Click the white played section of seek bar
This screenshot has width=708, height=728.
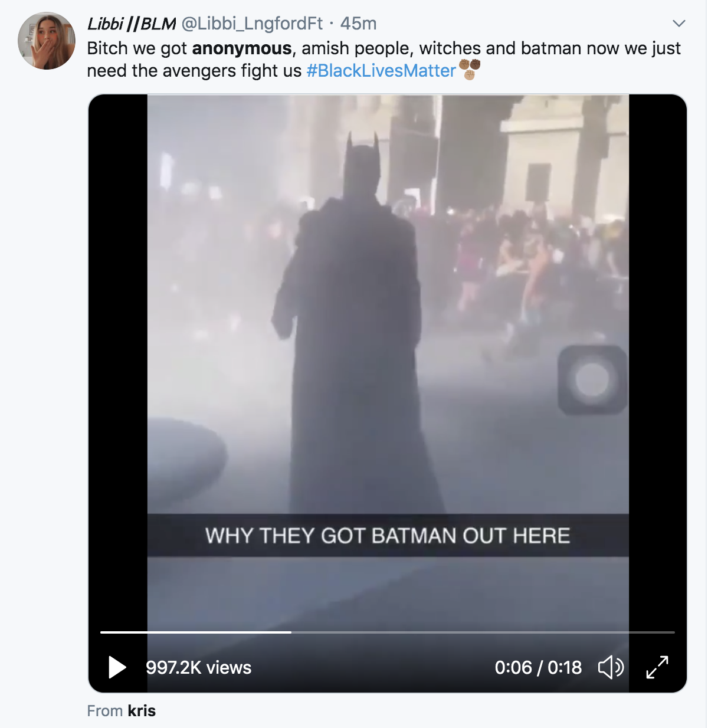(195, 632)
